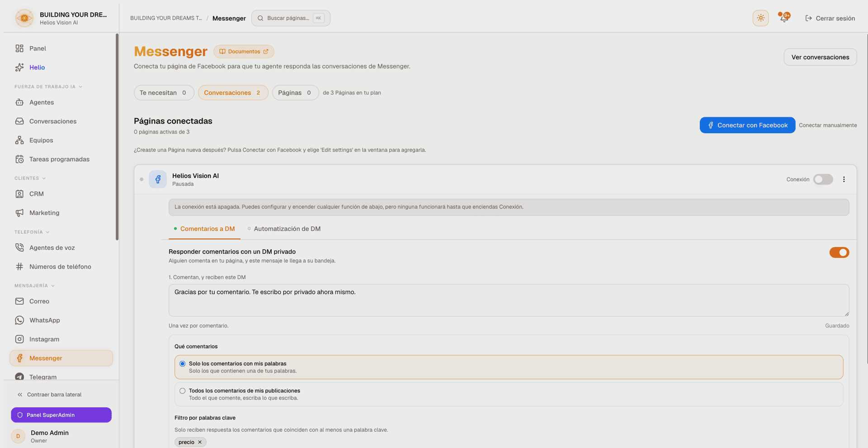Click Conectar con Facebook button

(x=747, y=125)
